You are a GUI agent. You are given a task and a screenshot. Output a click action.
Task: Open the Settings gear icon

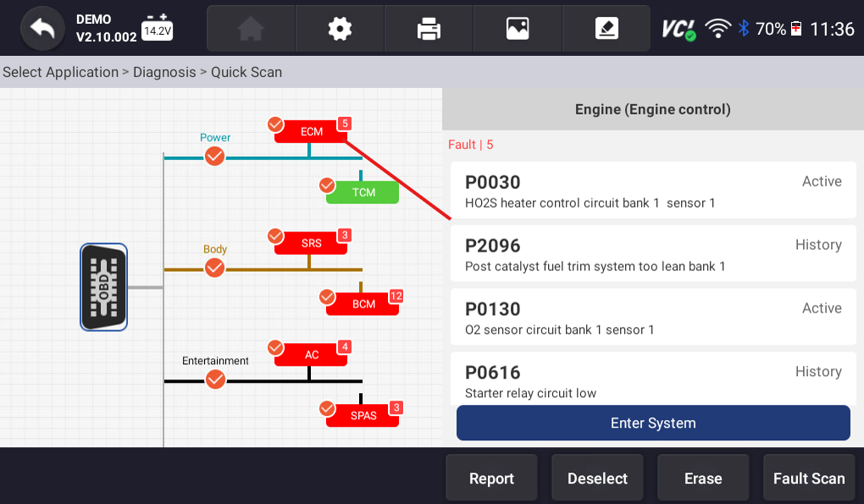pyautogui.click(x=339, y=28)
